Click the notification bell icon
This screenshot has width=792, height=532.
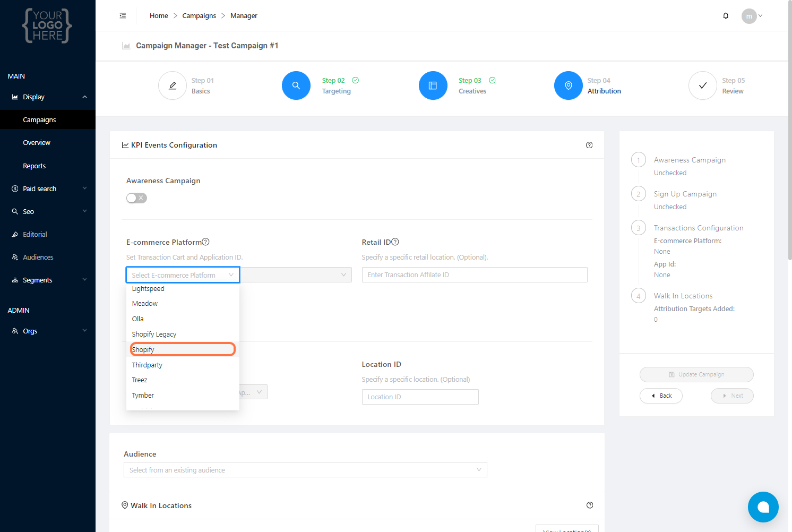click(x=726, y=16)
